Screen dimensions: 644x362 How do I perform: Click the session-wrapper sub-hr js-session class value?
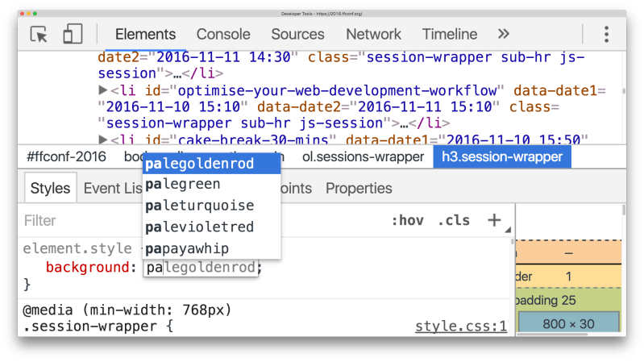245,123
